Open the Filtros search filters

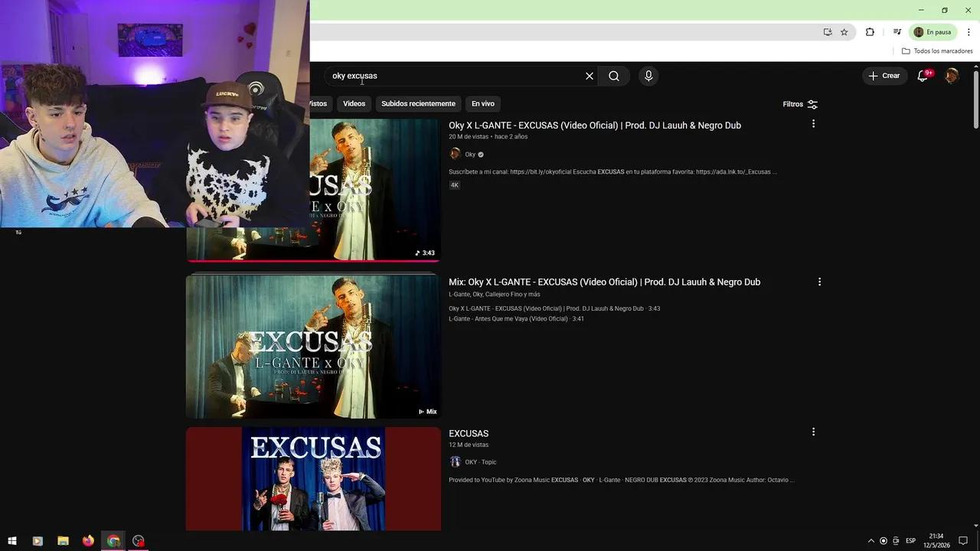click(800, 104)
